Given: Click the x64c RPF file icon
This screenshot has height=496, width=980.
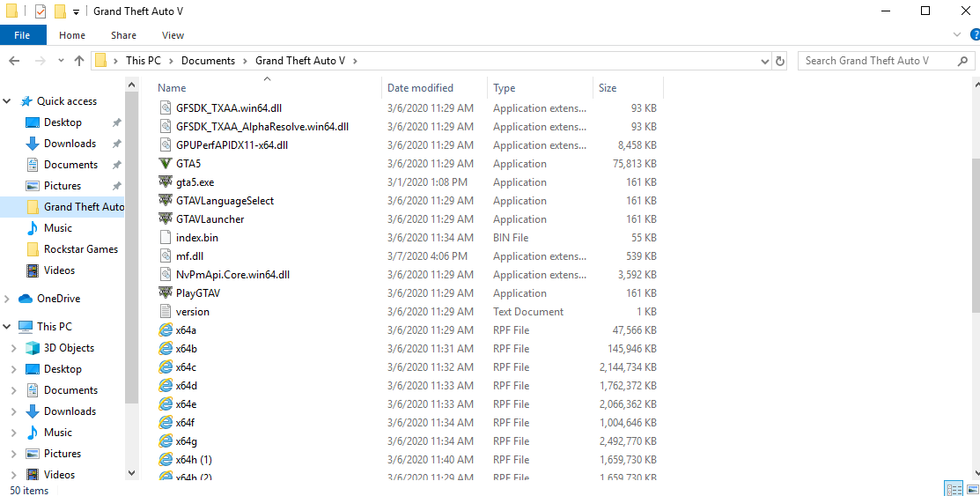Looking at the screenshot, I should [x=165, y=367].
